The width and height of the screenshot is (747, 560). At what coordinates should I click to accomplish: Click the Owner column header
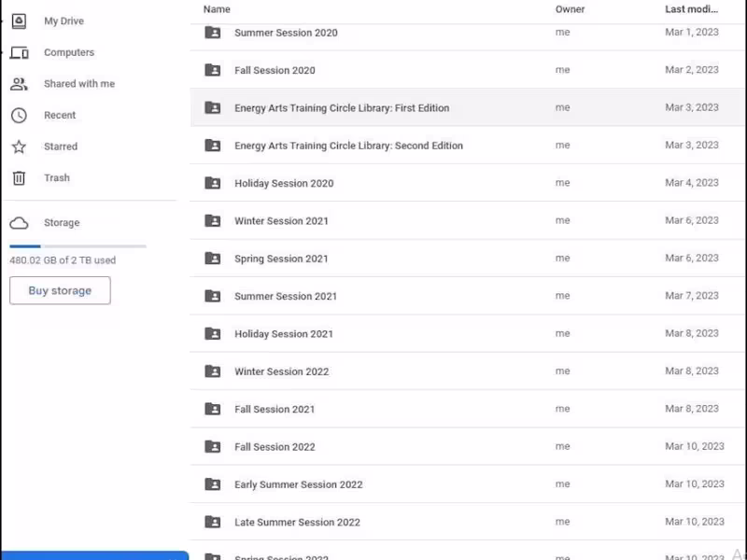(570, 9)
